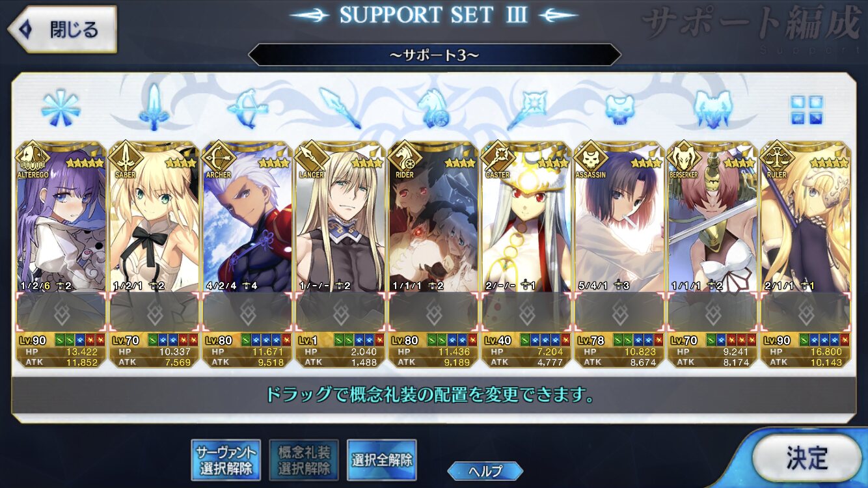Image resolution: width=868 pixels, height=488 pixels.
Task: Click empty craft essence slot under Caster card
Action: 527,313
